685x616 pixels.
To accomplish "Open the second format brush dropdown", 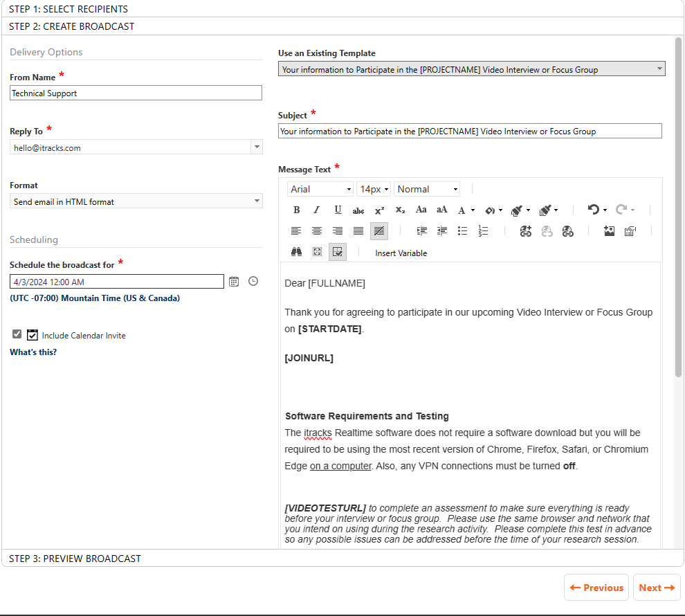I will point(556,210).
